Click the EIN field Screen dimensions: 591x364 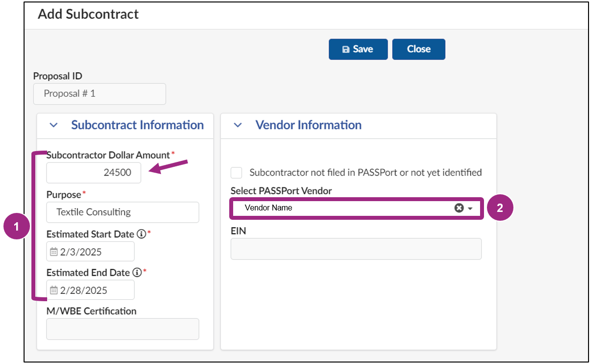pyautogui.click(x=356, y=249)
